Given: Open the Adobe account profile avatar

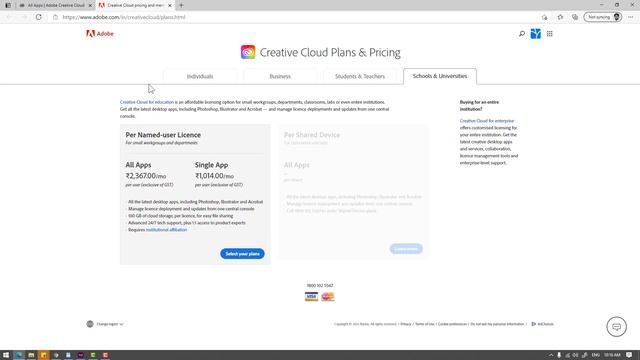Looking at the screenshot, I should [x=536, y=34].
